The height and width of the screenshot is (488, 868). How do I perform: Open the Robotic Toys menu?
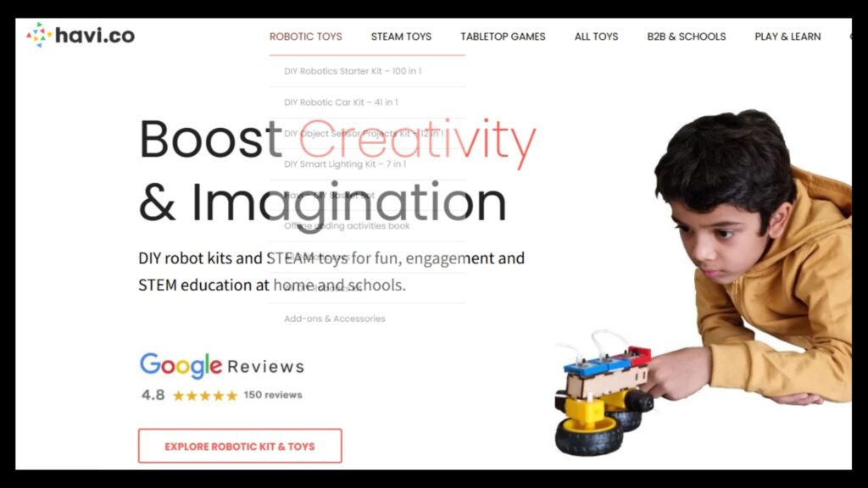(x=305, y=36)
